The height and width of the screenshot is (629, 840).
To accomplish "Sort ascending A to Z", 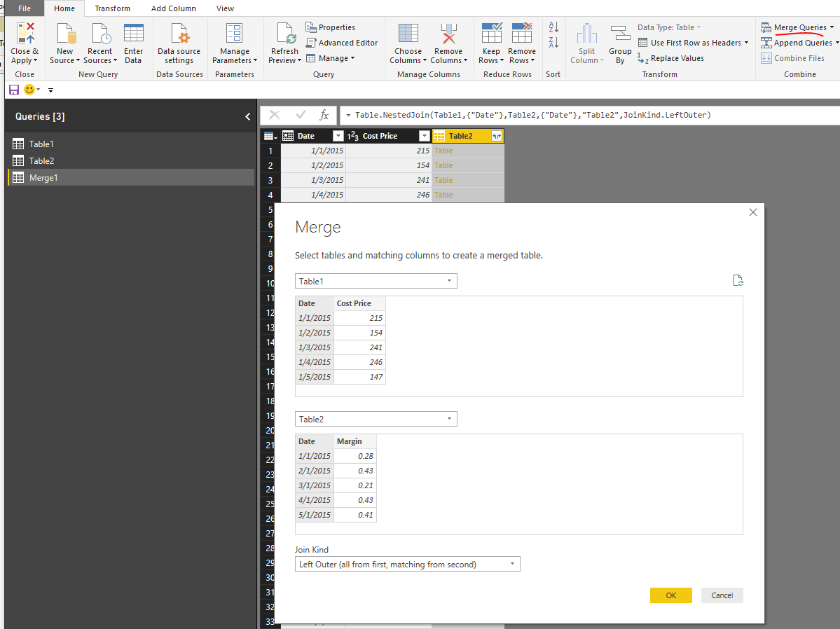I will coord(553,27).
